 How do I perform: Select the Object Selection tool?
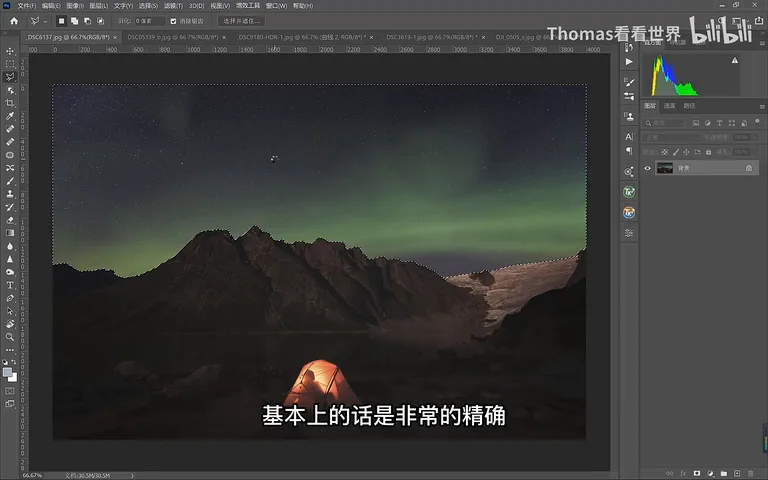point(10,90)
